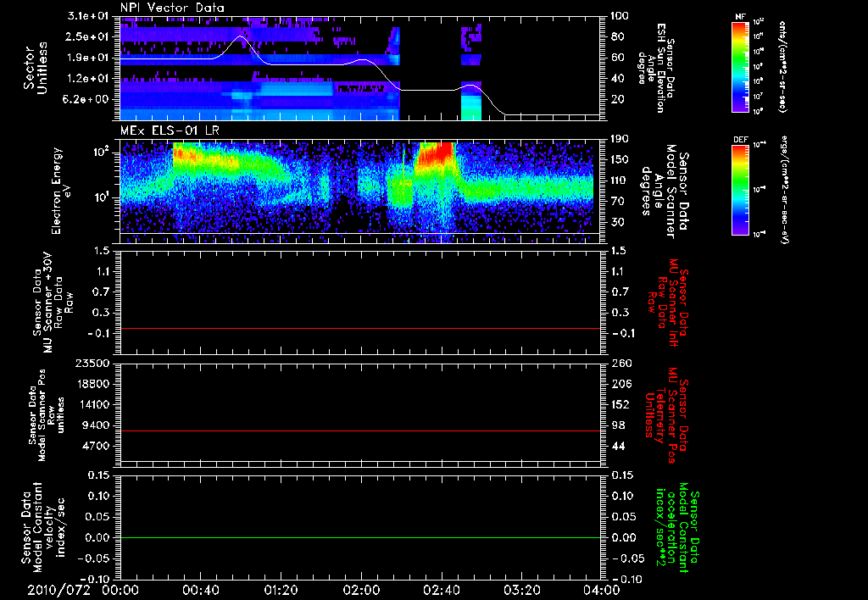Click the "2010/072" date label
The width and height of the screenshot is (868, 600).
click(58, 590)
